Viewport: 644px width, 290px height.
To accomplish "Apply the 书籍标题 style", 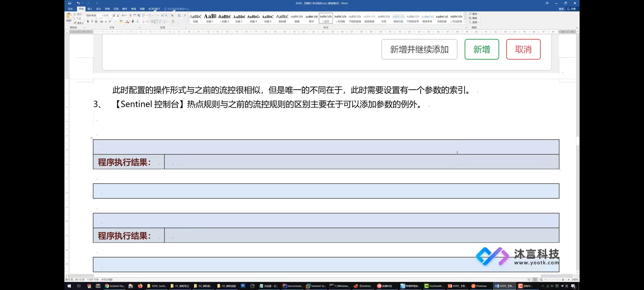I will [442, 18].
